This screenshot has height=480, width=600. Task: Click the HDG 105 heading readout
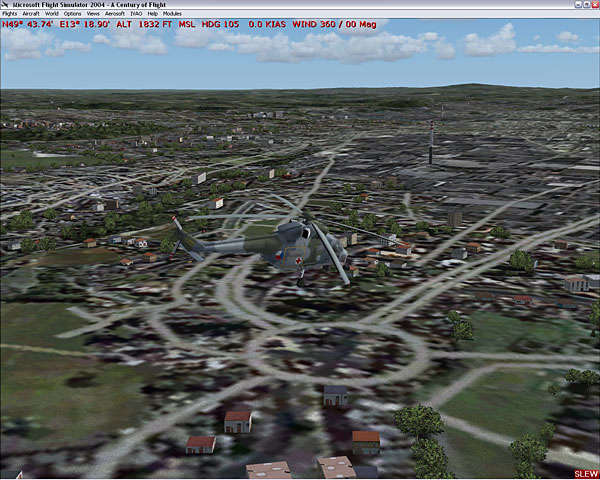point(220,24)
